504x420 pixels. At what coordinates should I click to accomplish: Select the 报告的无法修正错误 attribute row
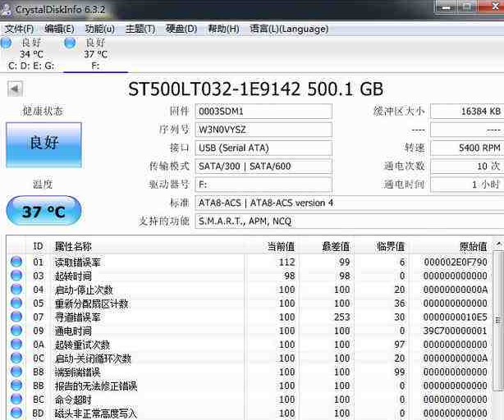[249, 386]
